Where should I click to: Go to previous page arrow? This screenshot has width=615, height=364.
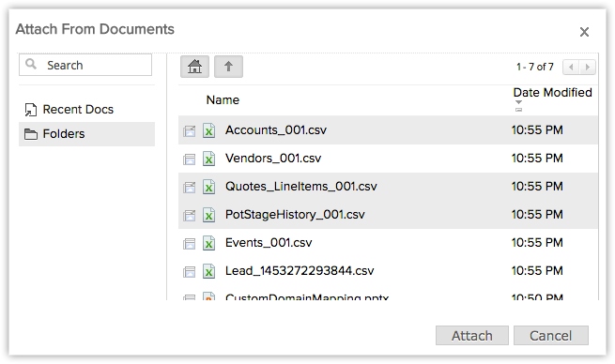(571, 67)
